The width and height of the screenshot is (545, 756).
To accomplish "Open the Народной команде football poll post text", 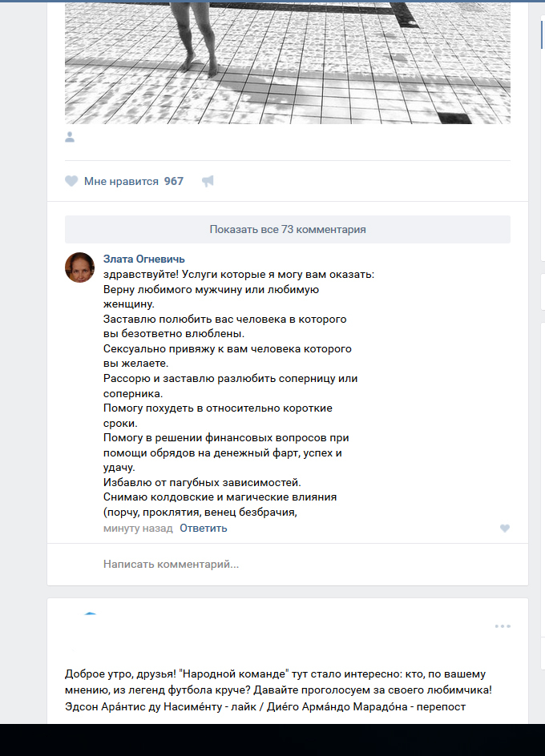I will click(x=278, y=690).
